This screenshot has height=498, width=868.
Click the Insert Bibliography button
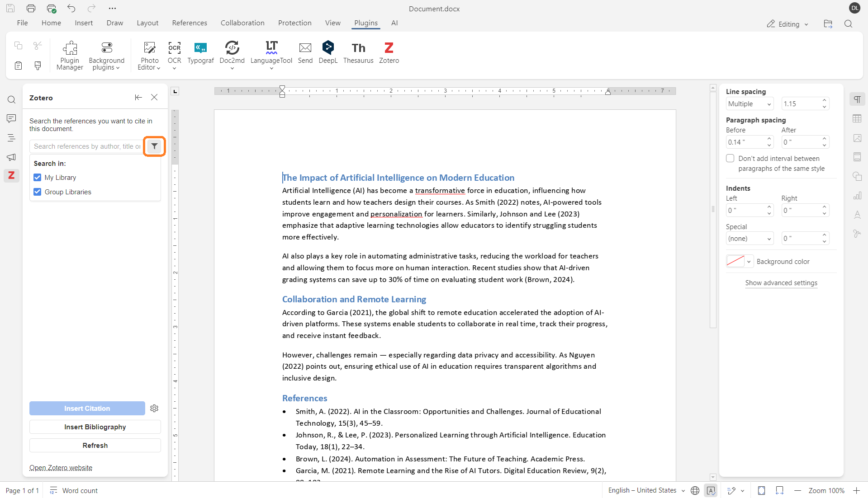coord(95,427)
